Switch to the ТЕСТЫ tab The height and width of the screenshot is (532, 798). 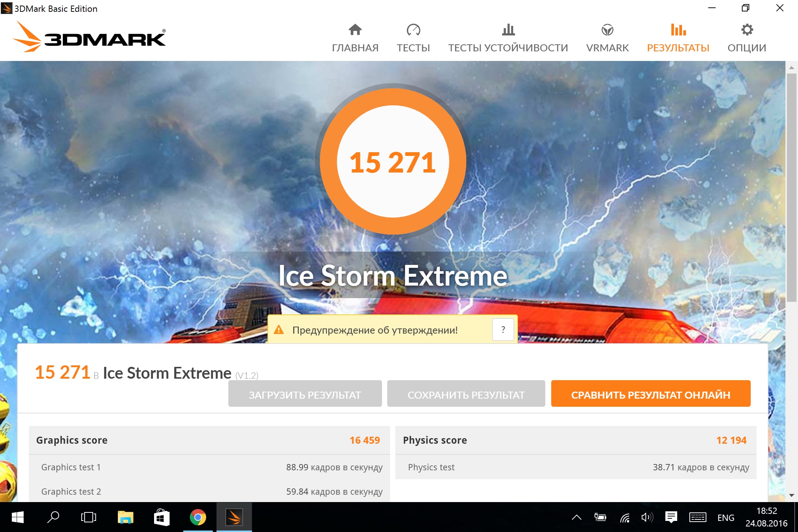pos(413,38)
